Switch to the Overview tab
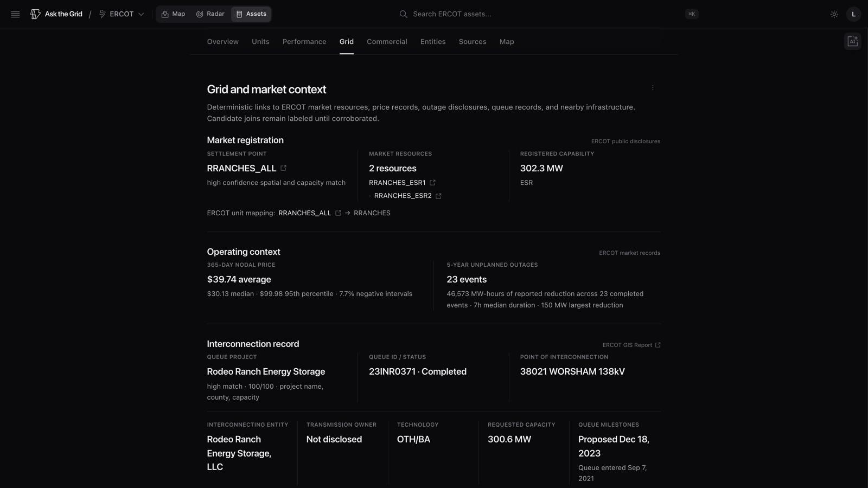 222,42
